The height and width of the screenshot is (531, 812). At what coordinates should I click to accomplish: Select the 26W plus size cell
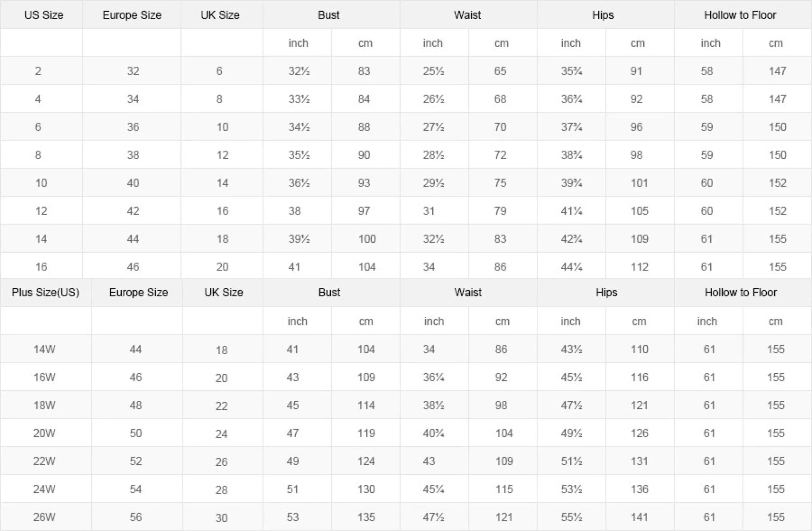click(44, 517)
